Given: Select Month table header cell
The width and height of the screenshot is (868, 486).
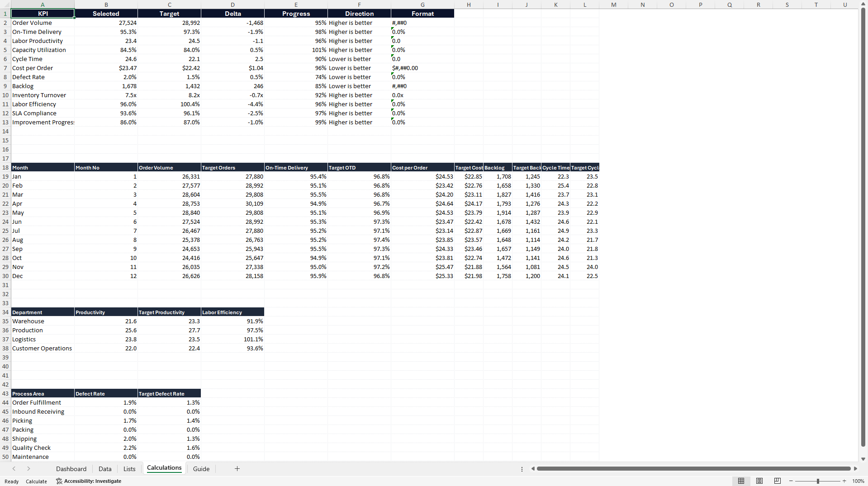Looking at the screenshot, I should (43, 167).
